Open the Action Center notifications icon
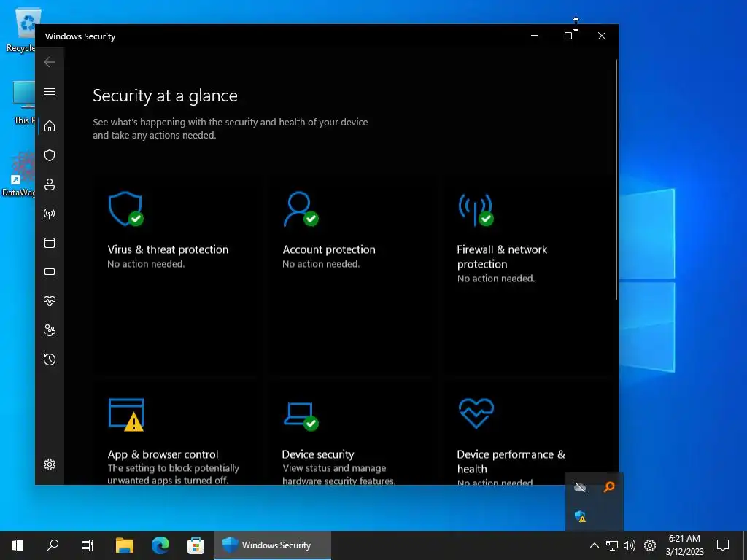747x560 pixels. [x=723, y=545]
